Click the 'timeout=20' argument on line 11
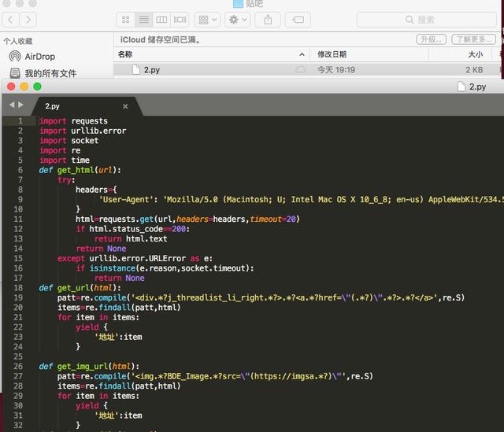The image size is (504, 432). coord(273,220)
